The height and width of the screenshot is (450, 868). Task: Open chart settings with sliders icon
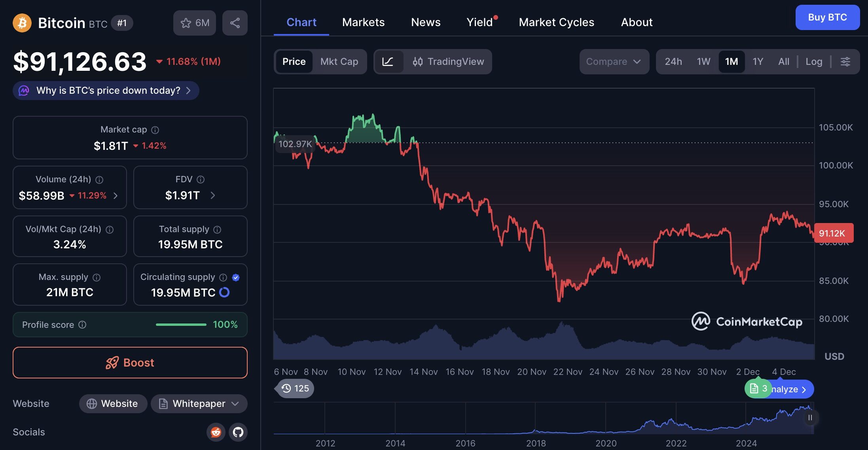tap(846, 62)
